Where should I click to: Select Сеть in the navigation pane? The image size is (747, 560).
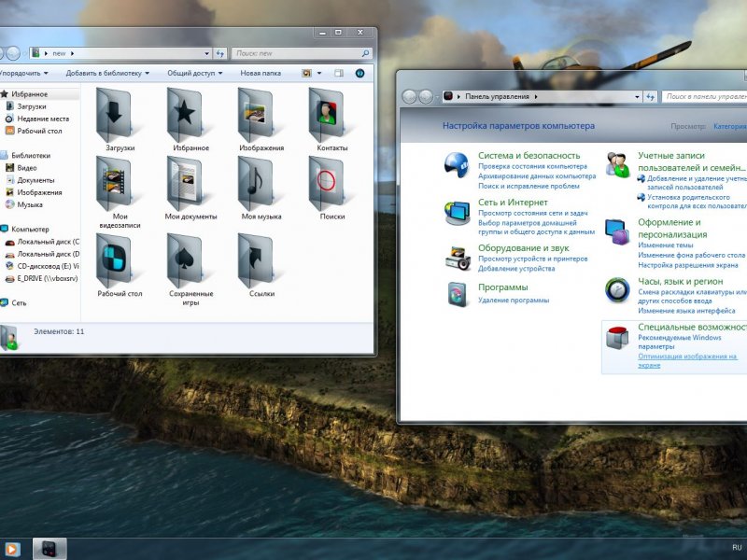(x=19, y=302)
